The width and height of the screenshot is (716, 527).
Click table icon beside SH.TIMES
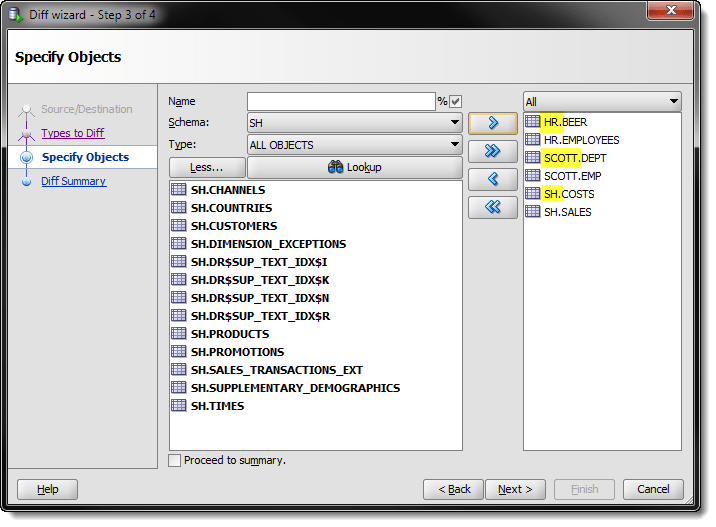click(179, 405)
